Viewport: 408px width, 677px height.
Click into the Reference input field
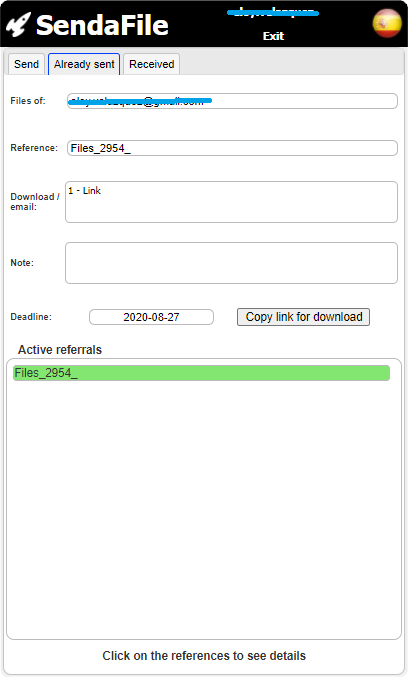tap(232, 148)
